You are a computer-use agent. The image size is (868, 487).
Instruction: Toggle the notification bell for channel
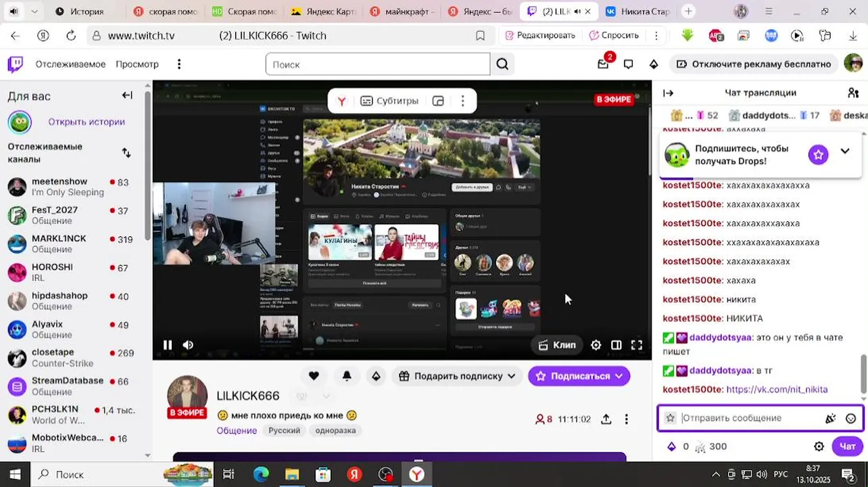point(347,376)
